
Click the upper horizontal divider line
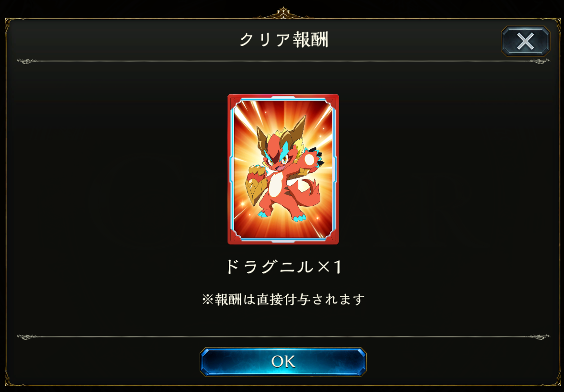pyautogui.click(x=283, y=61)
